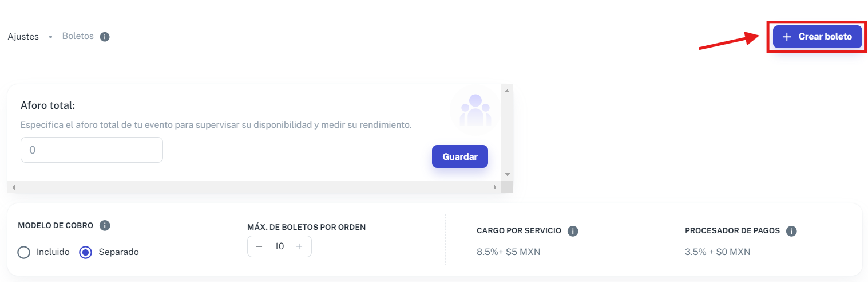Select the Separado radio option
868x282 pixels.
(85, 252)
